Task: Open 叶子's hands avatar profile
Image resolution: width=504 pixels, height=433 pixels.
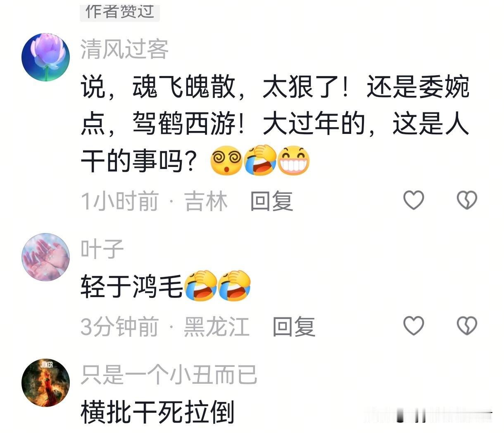Action: coord(45,257)
